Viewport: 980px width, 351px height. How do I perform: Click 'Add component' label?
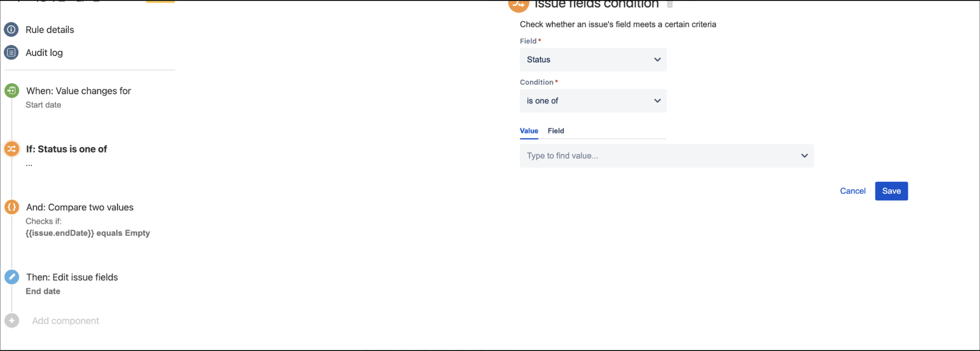(66, 320)
